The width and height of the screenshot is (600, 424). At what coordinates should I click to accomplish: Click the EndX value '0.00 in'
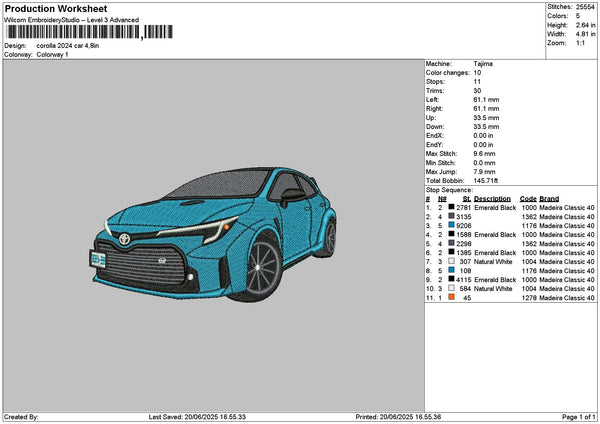click(483, 136)
